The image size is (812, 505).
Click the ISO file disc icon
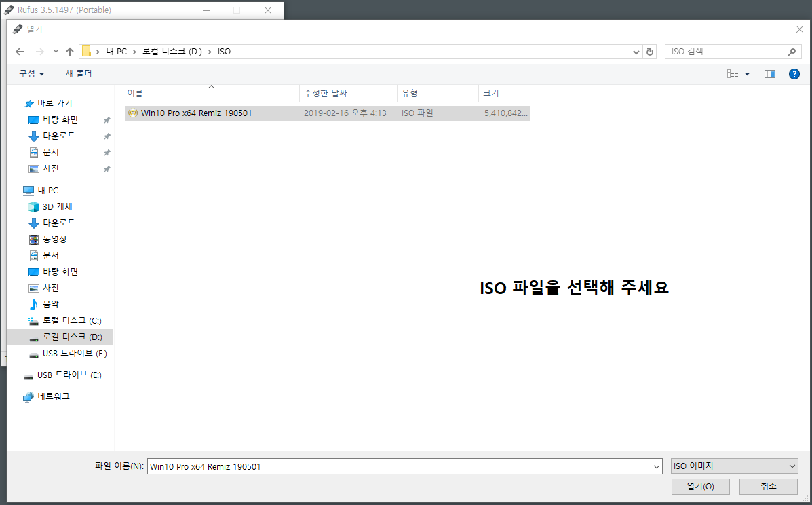click(132, 113)
